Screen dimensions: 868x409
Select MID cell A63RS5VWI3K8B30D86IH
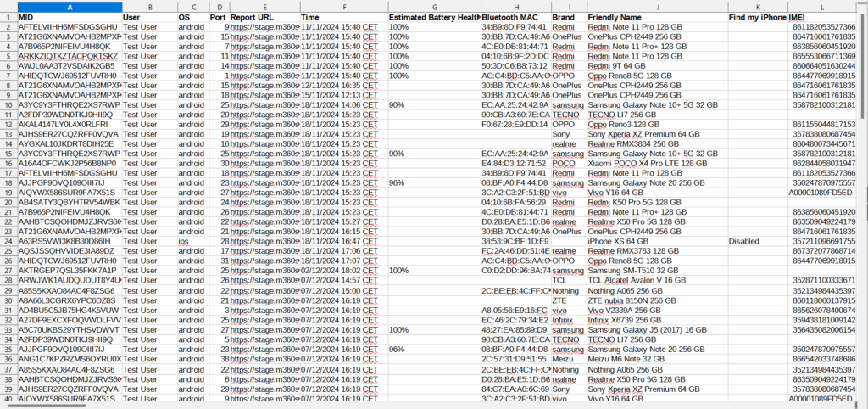pyautogui.click(x=70, y=241)
